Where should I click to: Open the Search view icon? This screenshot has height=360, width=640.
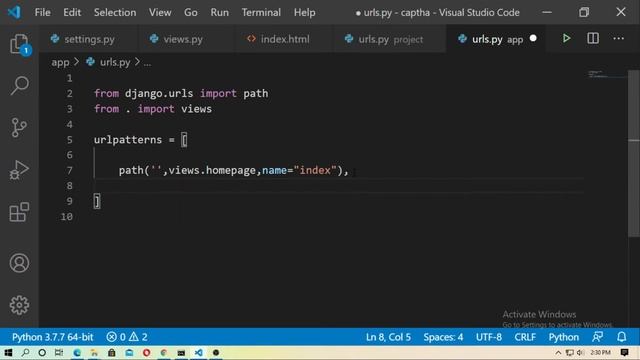(x=19, y=86)
